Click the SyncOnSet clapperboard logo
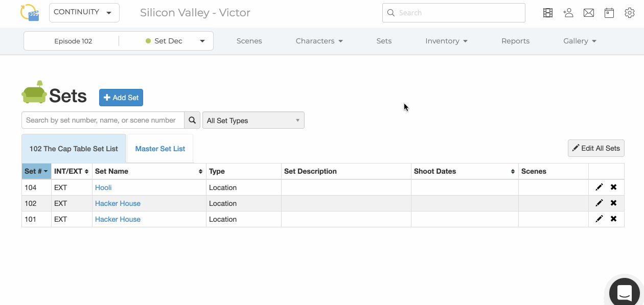Image resolution: width=644 pixels, height=305 pixels. pos(30,12)
